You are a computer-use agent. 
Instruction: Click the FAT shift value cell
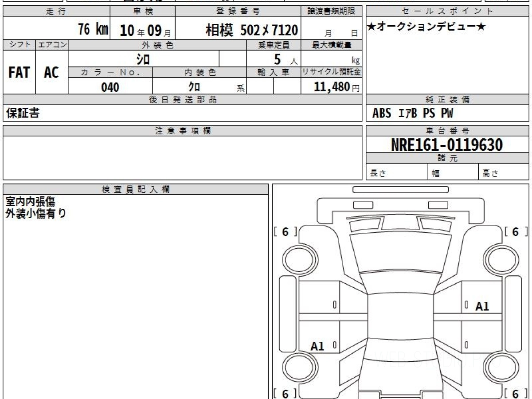[x=19, y=73]
